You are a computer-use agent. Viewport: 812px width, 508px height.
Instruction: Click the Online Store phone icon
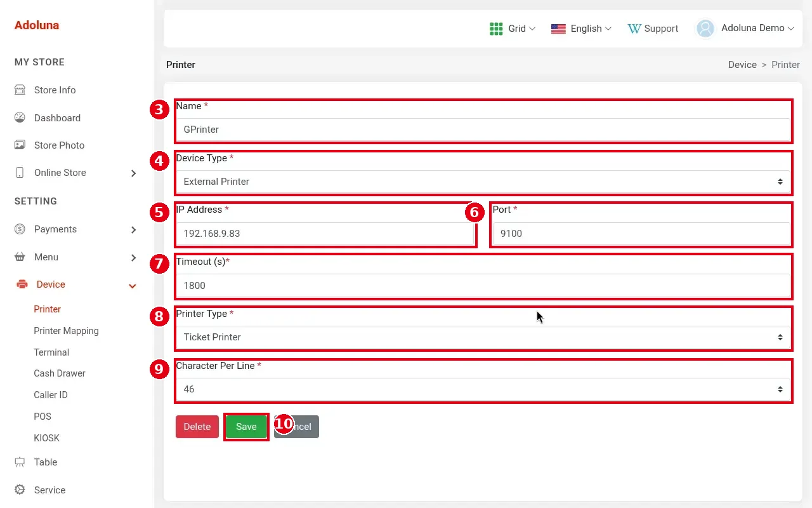pos(20,172)
